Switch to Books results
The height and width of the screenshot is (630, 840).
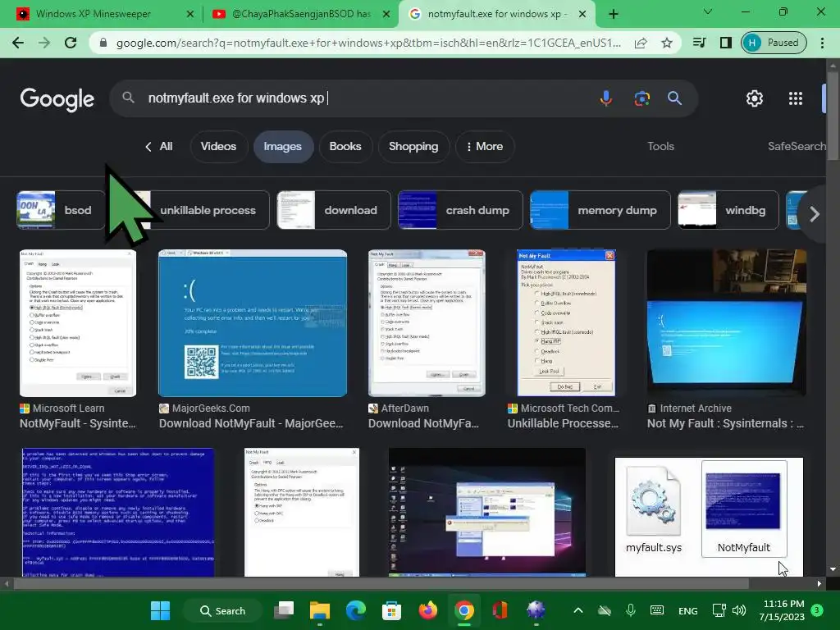coord(345,146)
